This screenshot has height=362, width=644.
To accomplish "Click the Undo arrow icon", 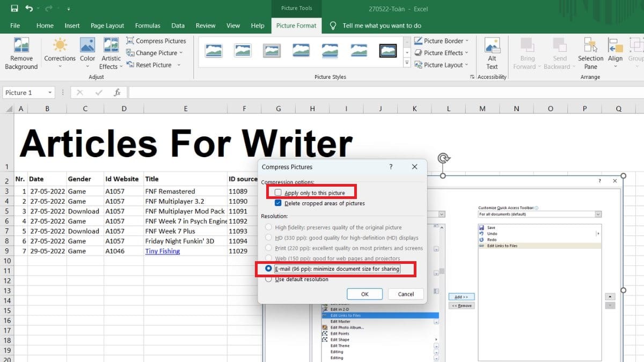I will (29, 9).
